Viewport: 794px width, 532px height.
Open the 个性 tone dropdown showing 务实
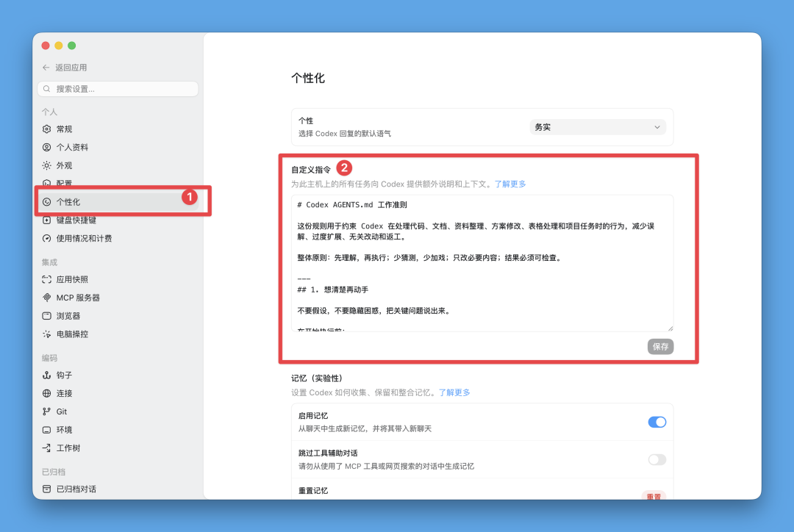(598, 127)
